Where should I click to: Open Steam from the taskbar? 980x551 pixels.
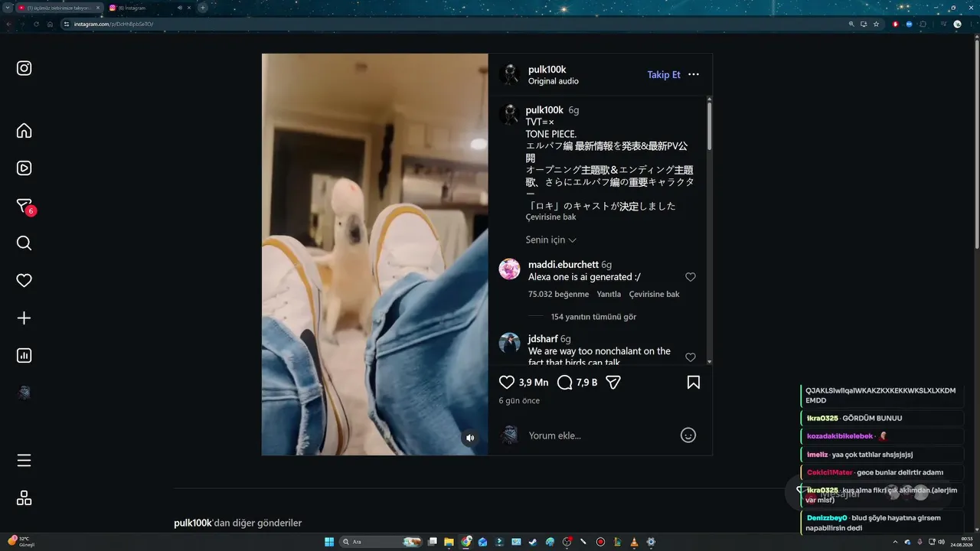point(533,542)
